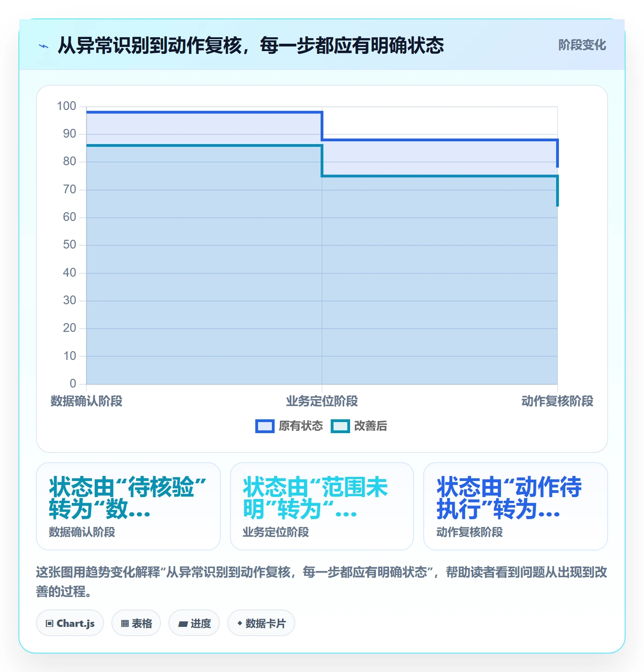Click the 数据卡片 tag
Image resolution: width=644 pixels, height=672 pixels.
click(261, 623)
